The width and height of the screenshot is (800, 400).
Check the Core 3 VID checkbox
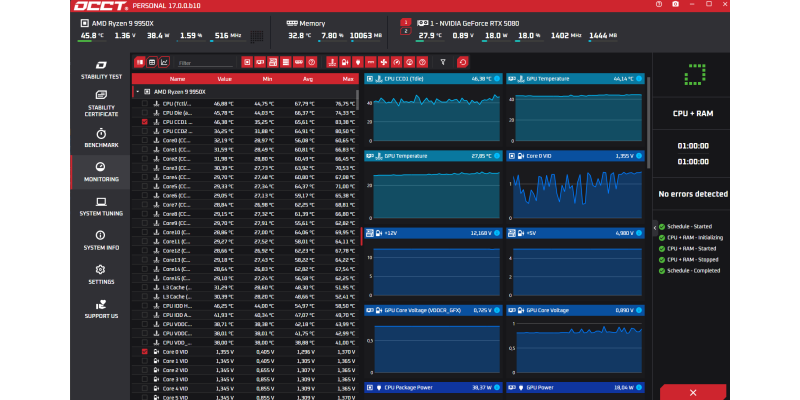pos(145,379)
